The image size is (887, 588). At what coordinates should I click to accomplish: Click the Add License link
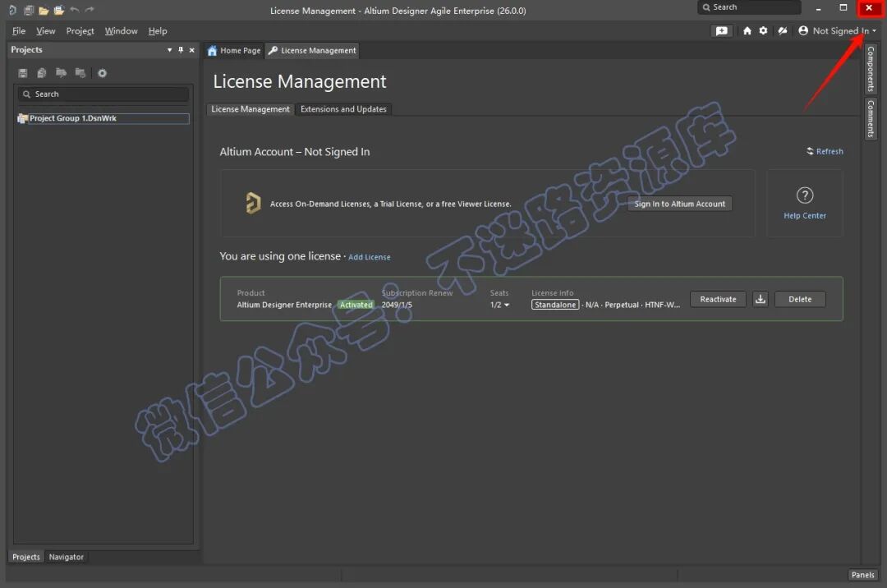pyautogui.click(x=370, y=257)
